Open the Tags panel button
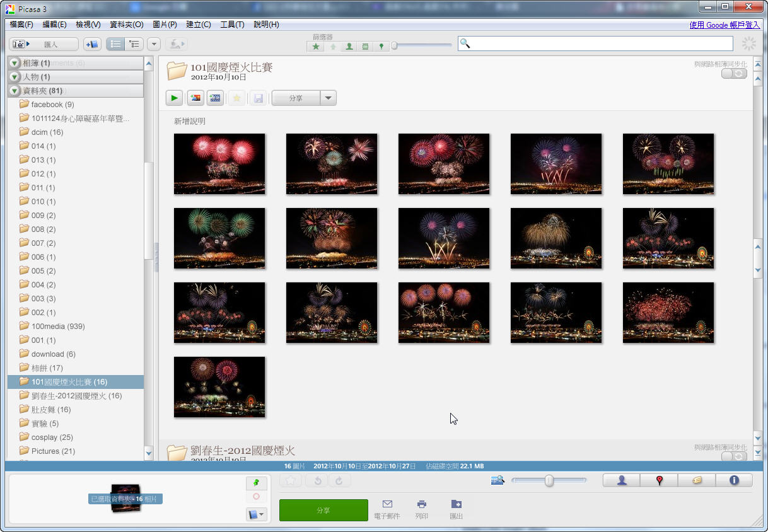This screenshot has width=768, height=532. coord(697,480)
